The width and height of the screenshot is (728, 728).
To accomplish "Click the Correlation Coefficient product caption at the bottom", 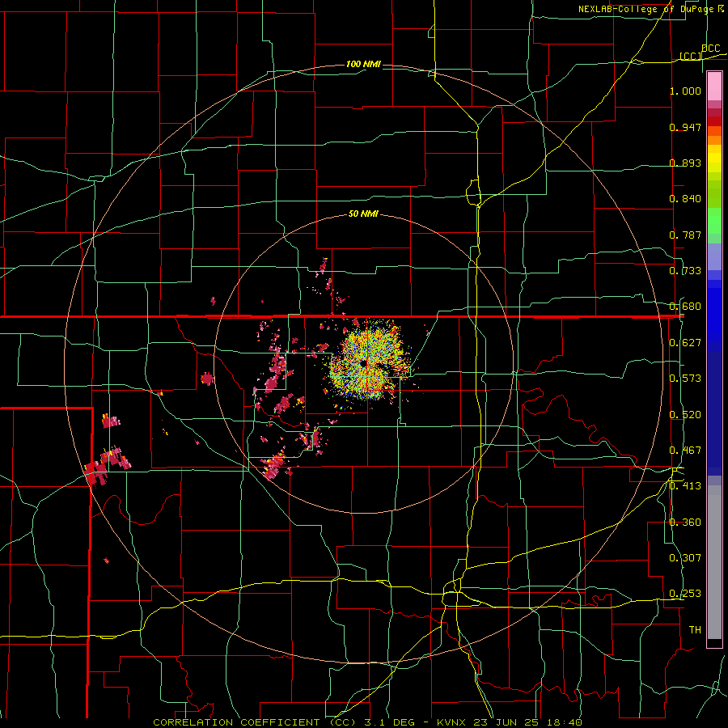I will [x=367, y=722].
